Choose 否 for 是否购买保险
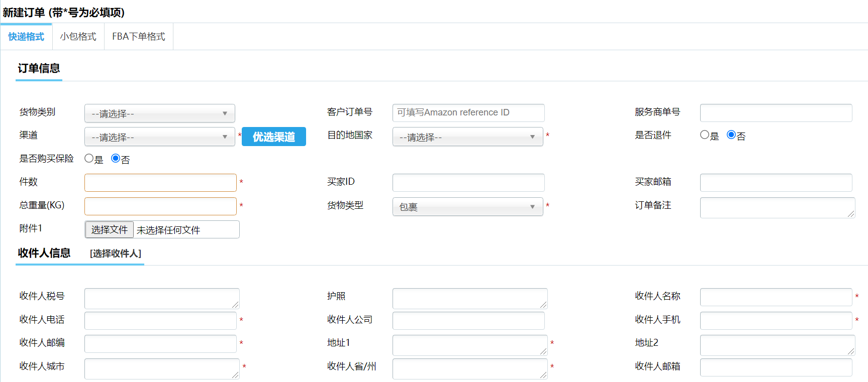 point(116,159)
